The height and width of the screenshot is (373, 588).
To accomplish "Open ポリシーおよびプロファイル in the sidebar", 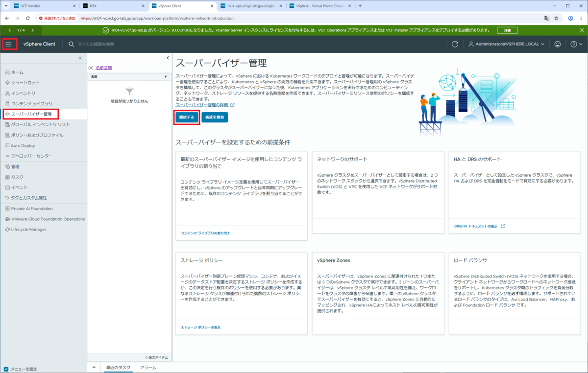I will pos(37,135).
